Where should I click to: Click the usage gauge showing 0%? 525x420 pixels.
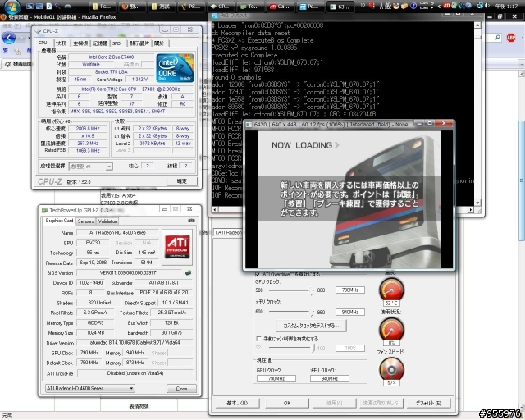coord(391,330)
